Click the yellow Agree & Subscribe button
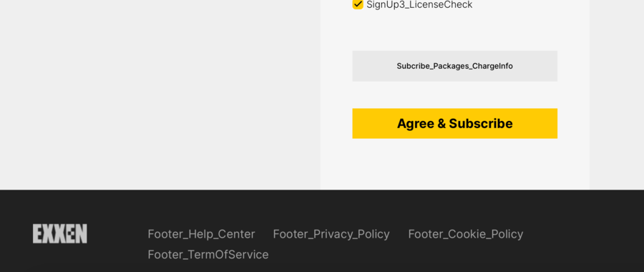The height and width of the screenshot is (272, 644). pos(454,123)
